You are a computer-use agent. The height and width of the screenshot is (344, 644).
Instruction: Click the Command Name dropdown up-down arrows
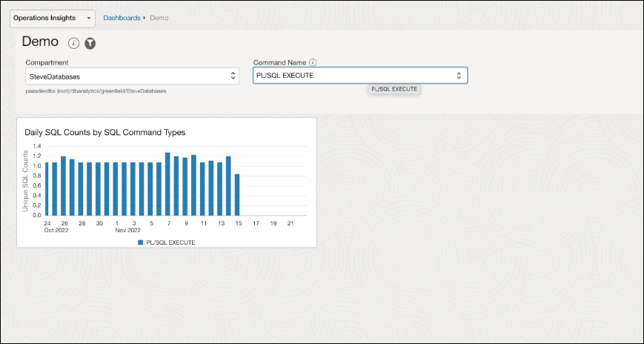pos(459,76)
